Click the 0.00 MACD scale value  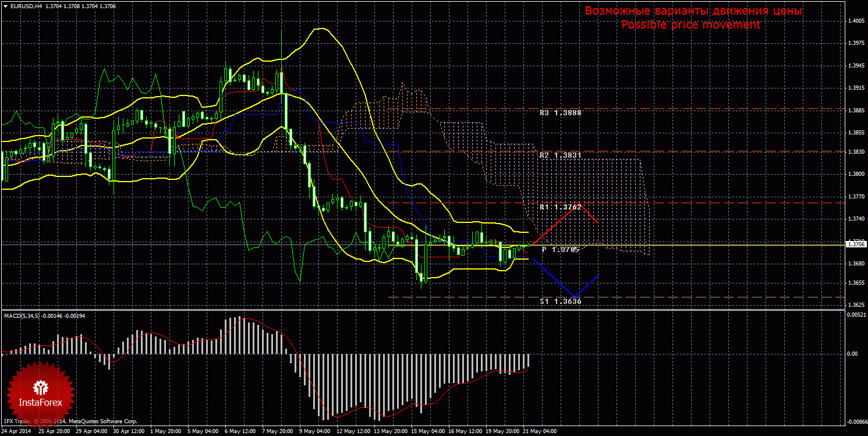pyautogui.click(x=852, y=353)
